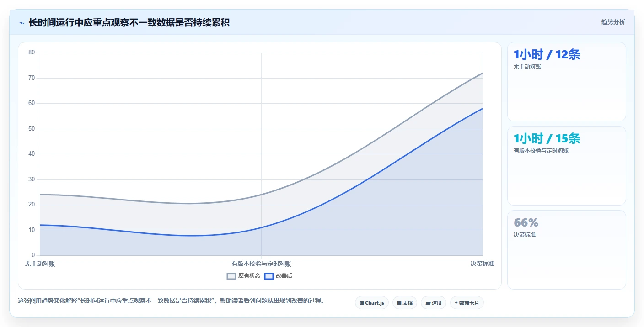
Task: Click the diamond icon in 数据卡片 tag
Action: [456, 303]
